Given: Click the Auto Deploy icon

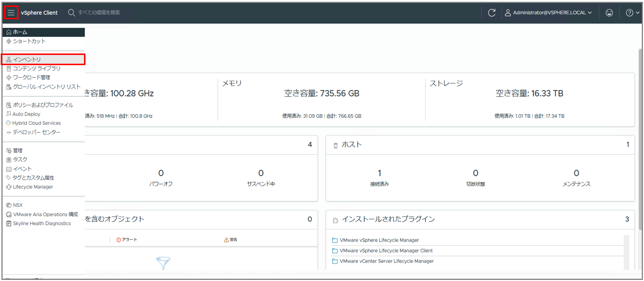Looking at the screenshot, I should point(9,114).
